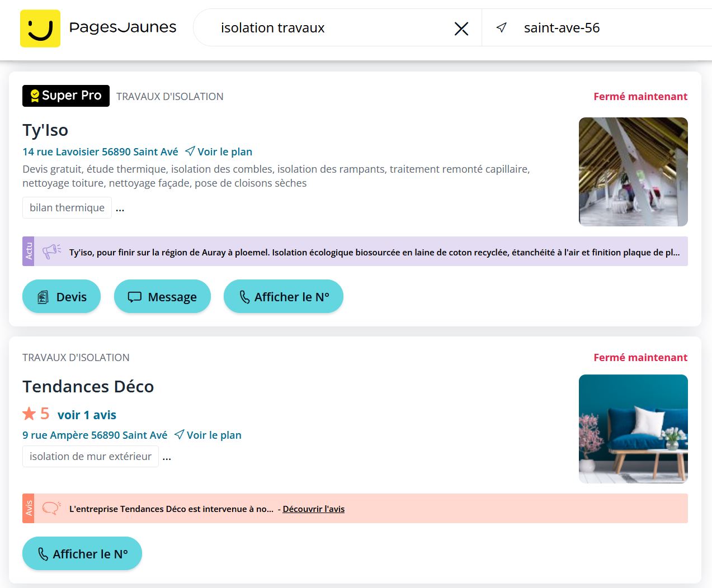Viewport: 712px width, 588px height.
Task: Open the Ty'Iso business listing title
Action: (x=45, y=130)
